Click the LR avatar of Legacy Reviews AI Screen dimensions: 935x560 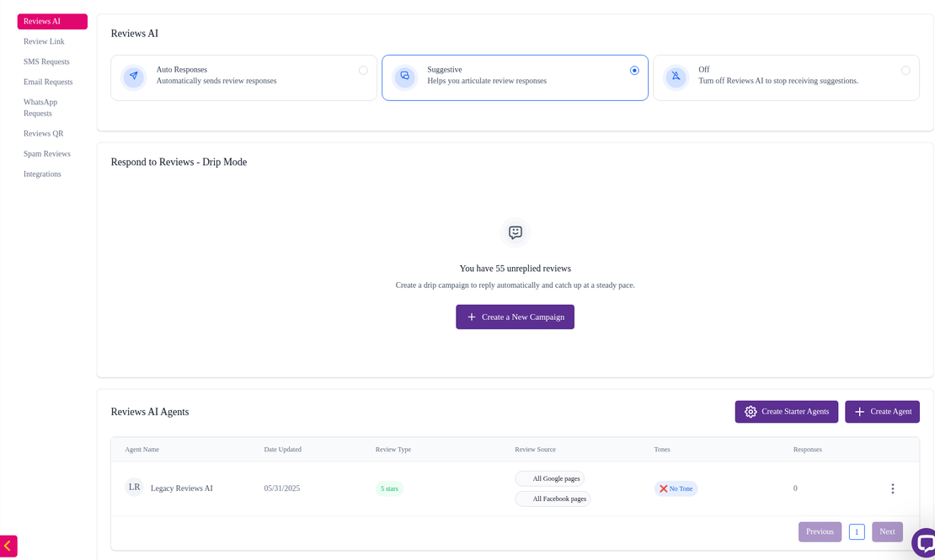click(134, 488)
